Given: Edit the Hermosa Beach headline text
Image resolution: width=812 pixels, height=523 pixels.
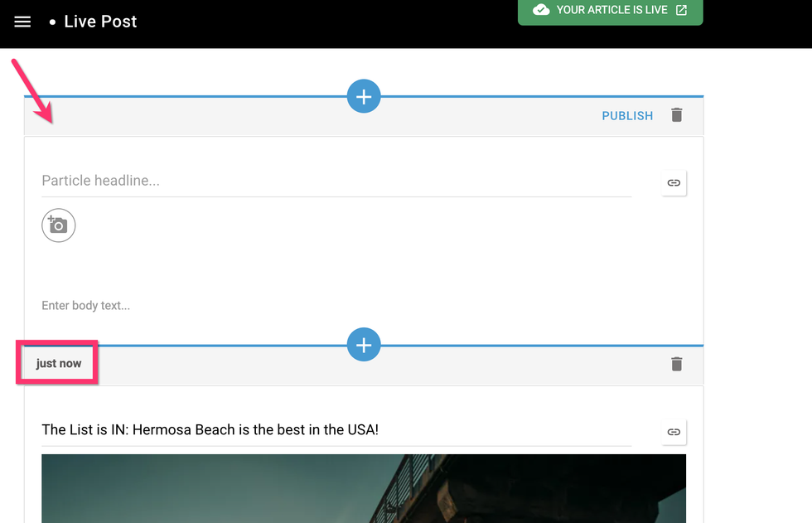Looking at the screenshot, I should click(210, 429).
